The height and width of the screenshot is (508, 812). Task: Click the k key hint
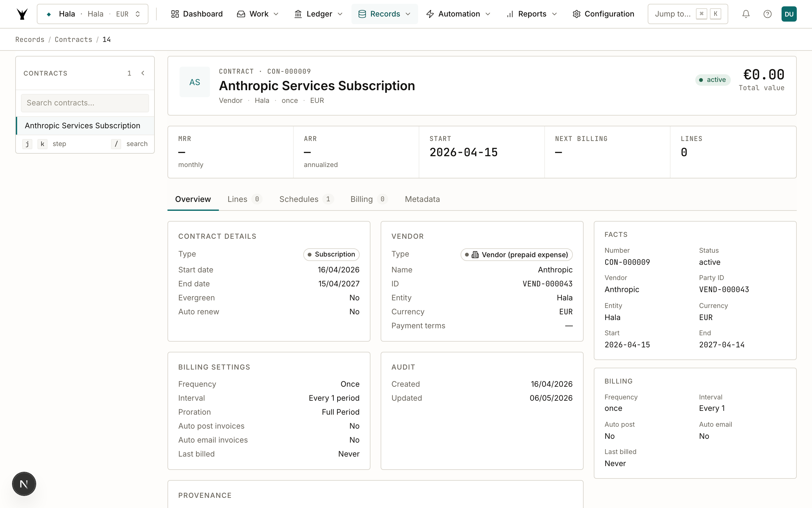click(42, 144)
